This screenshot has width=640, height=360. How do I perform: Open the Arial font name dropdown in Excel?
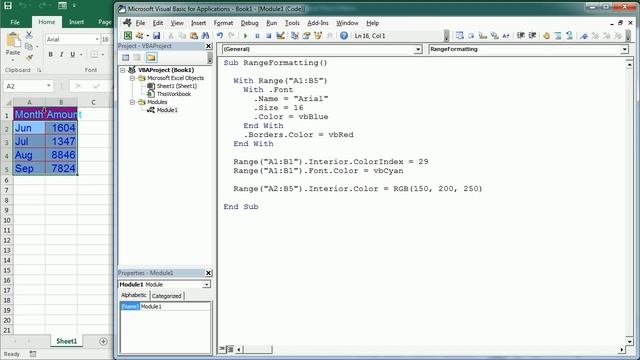(97, 39)
